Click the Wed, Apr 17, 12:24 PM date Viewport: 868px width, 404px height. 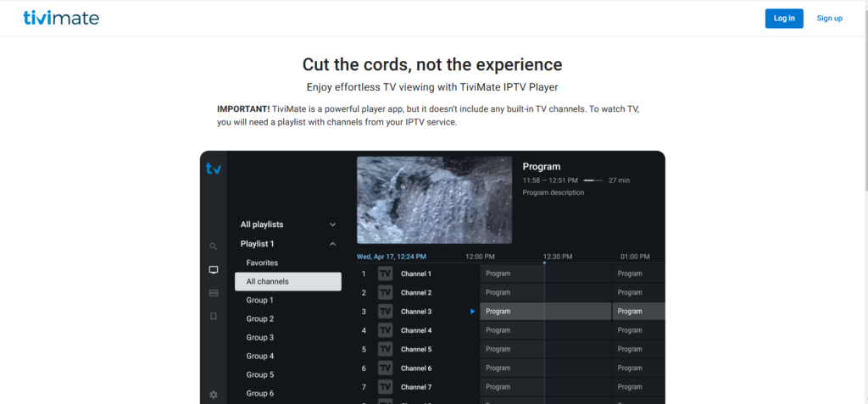392,257
